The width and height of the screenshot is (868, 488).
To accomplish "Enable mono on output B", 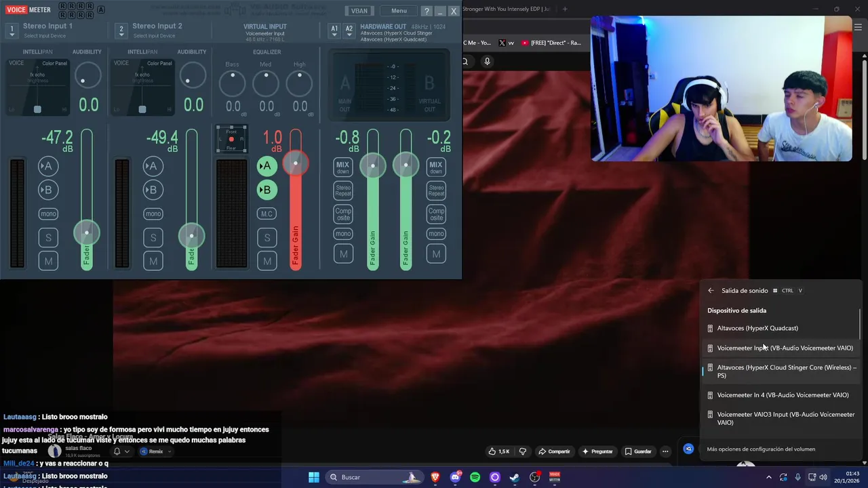I will point(436,234).
